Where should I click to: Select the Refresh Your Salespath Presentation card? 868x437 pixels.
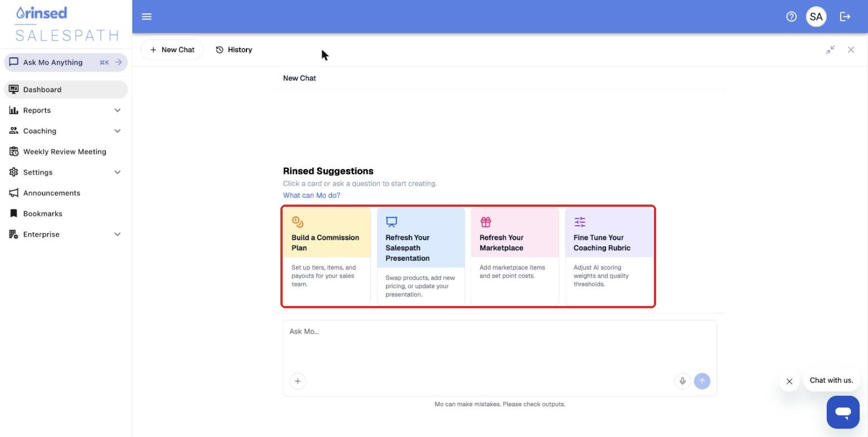(421, 256)
